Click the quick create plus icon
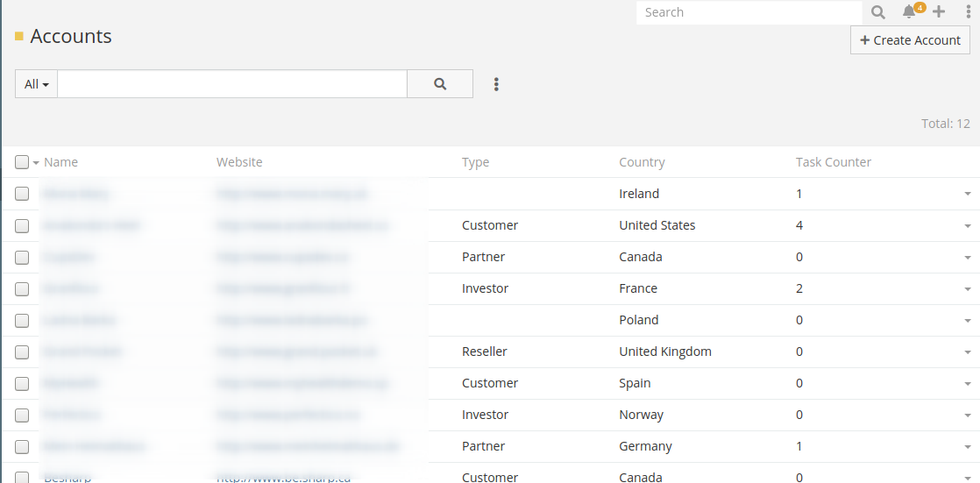The width and height of the screenshot is (980, 483). (x=939, y=12)
